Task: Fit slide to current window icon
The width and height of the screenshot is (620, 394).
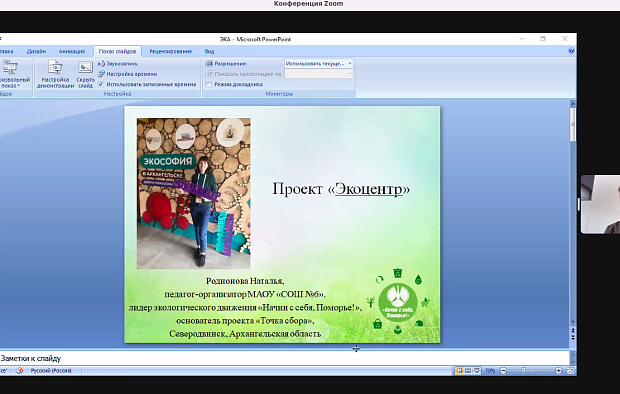Action: [x=570, y=371]
